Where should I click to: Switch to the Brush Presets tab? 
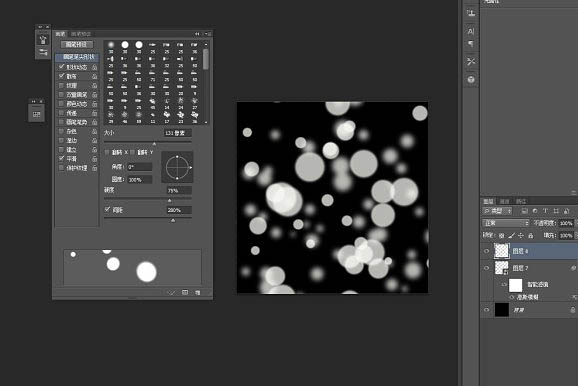point(81,34)
